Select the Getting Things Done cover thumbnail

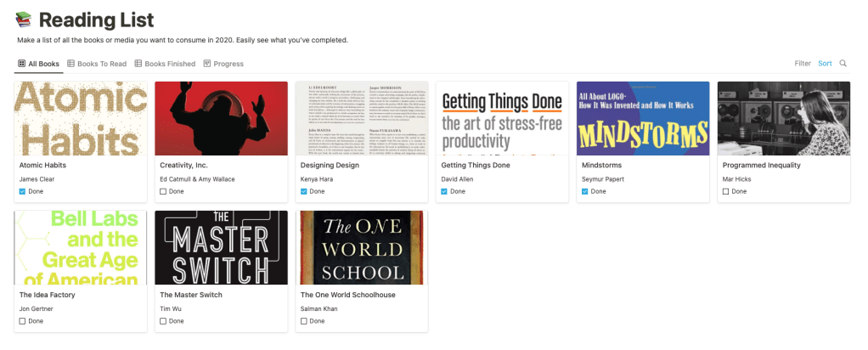pos(502,118)
